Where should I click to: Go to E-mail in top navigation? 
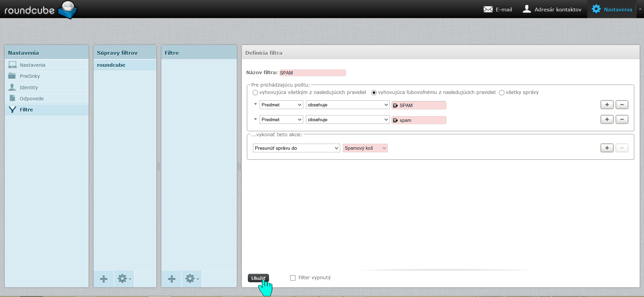(x=498, y=9)
